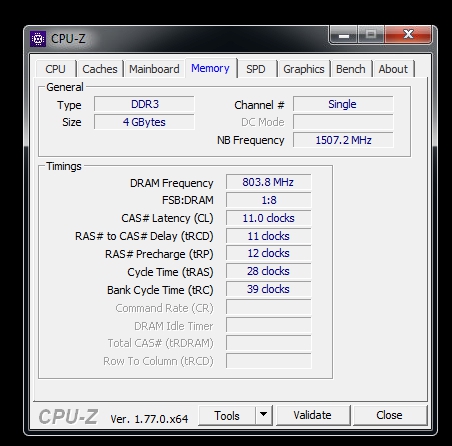The image size is (452, 446).
Task: Click the version text Ver. 1.77.0.x64
Action: coord(149,419)
